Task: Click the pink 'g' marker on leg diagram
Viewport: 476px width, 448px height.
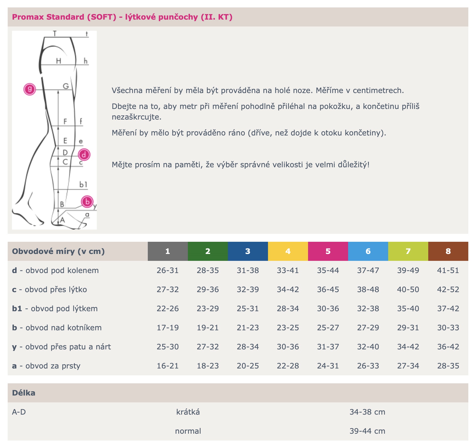Action: coord(30,89)
